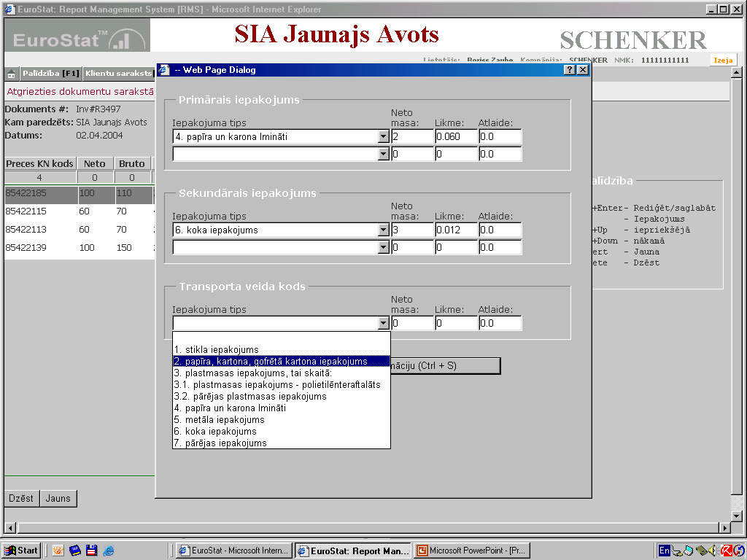747x560 pixels.
Task: Click the Izeja exit link
Action: click(x=723, y=60)
